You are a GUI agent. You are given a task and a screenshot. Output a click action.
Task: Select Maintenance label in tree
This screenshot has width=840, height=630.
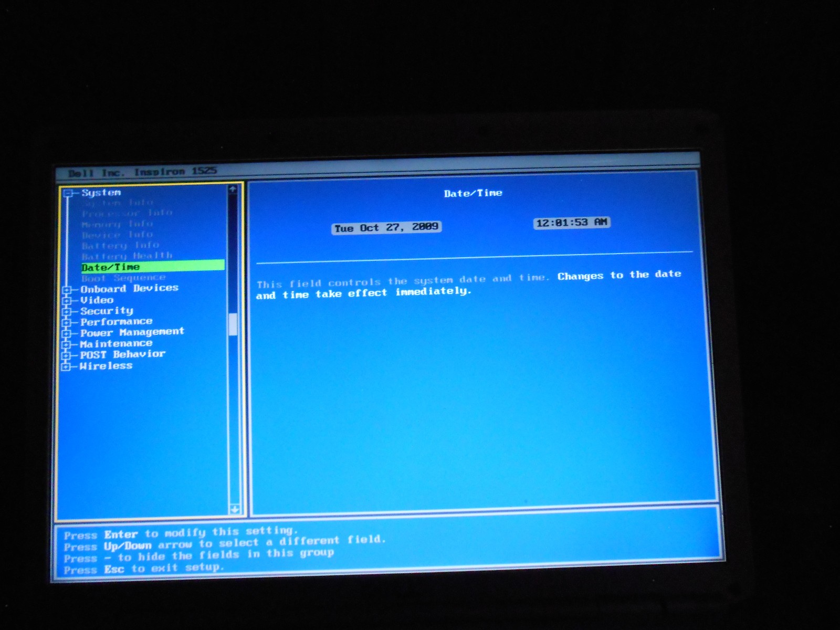tap(116, 344)
